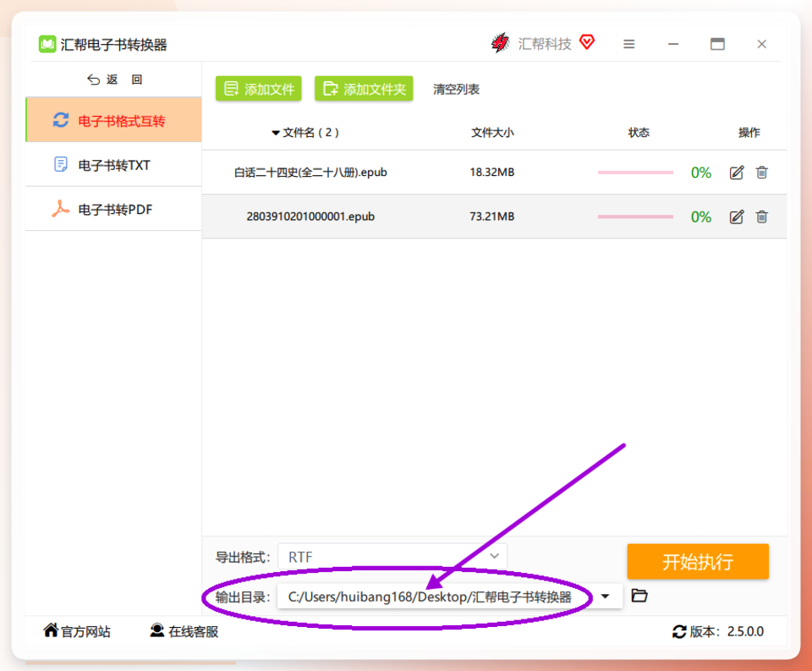Screen dimensions: 812x671
Task: Click the 汇帮电子书转换器 app logo icon
Action: (47, 44)
